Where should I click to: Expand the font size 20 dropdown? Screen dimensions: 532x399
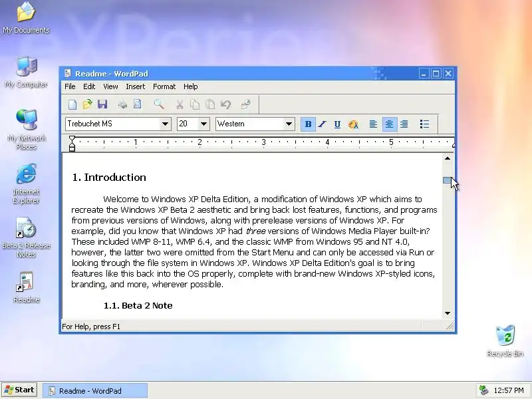tap(203, 124)
